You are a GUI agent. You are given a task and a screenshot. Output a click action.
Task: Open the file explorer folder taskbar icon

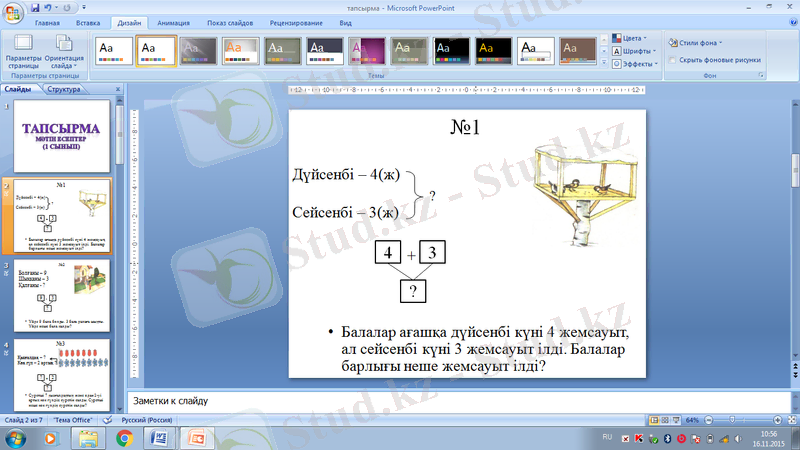88,439
